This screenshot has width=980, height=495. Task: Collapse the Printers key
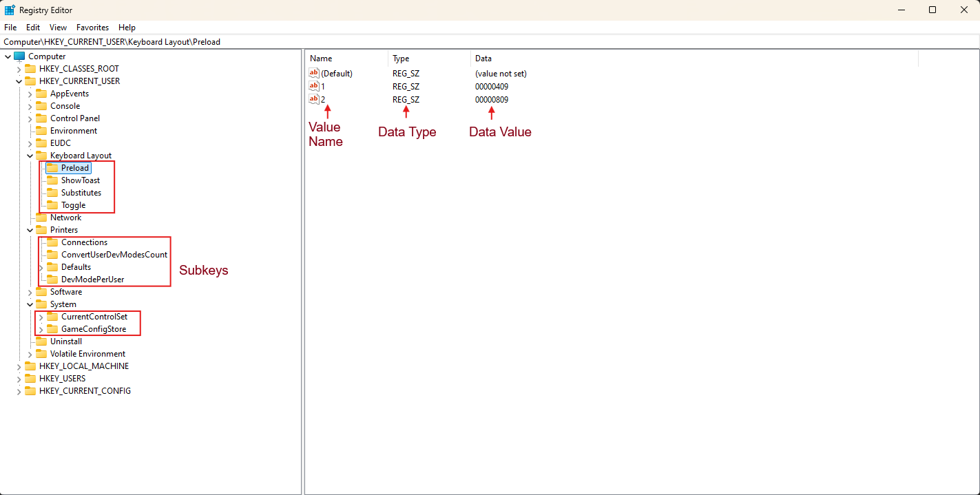coord(30,230)
